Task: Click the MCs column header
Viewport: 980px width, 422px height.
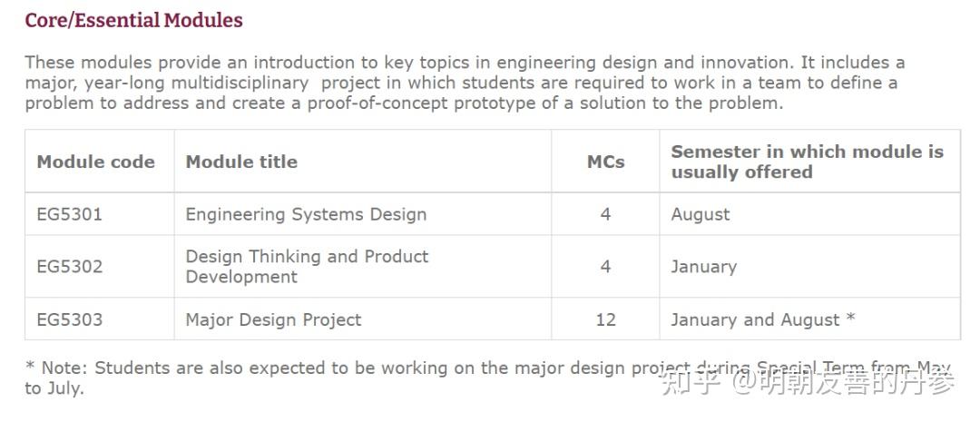Action: (605, 162)
